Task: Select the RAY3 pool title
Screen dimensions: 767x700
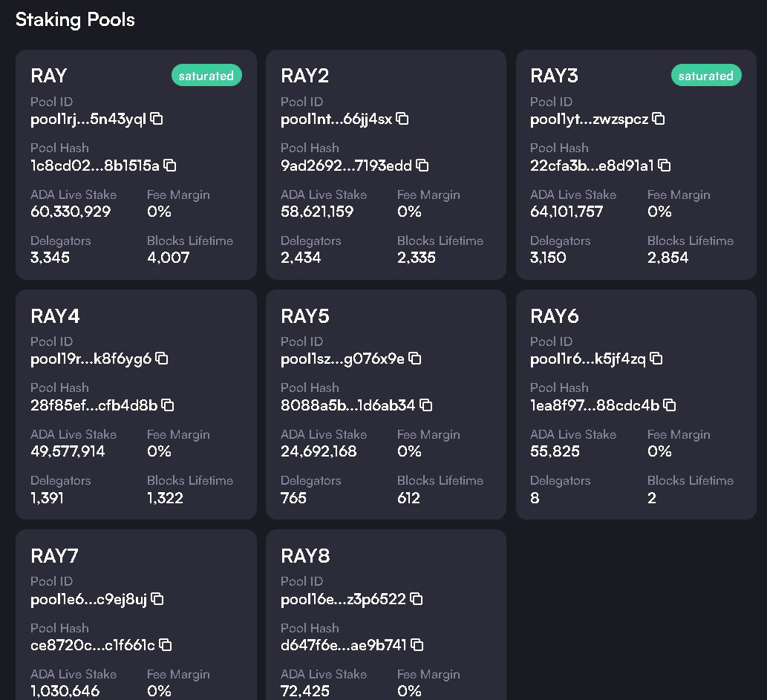Action: click(x=554, y=76)
